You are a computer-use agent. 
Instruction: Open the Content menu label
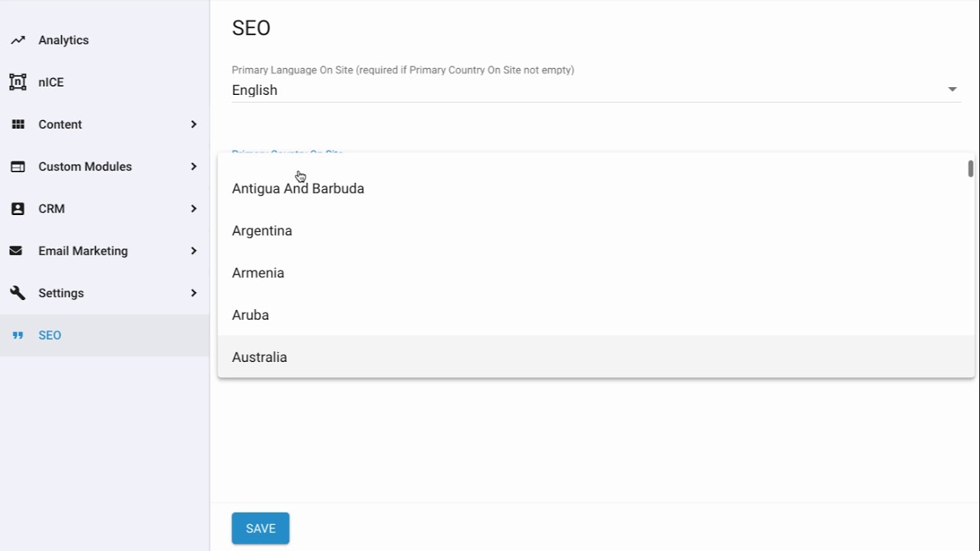[x=60, y=124]
